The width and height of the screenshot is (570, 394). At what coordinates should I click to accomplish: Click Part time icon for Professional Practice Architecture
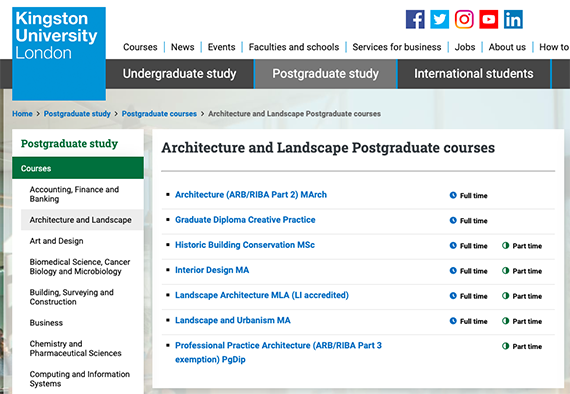(505, 346)
